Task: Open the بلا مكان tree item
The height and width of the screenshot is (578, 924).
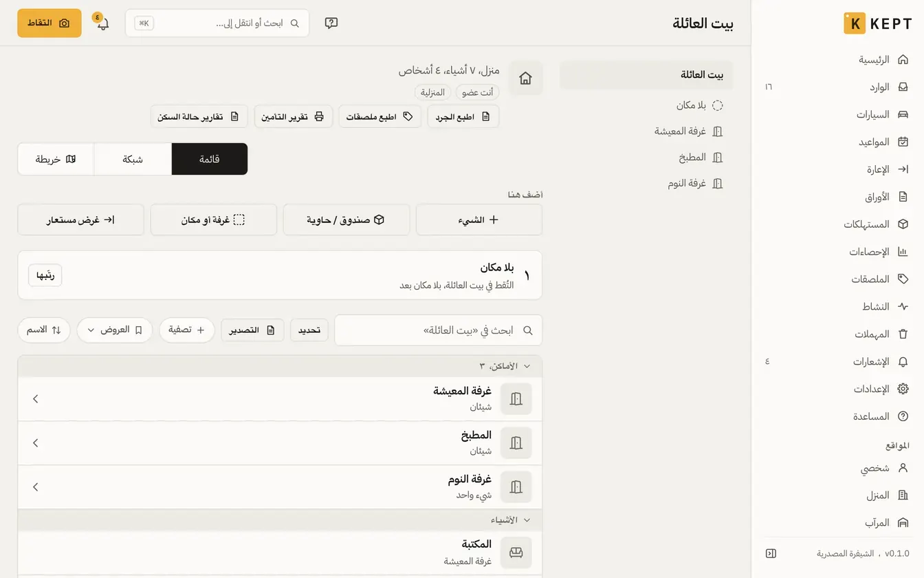Action: coord(646,105)
